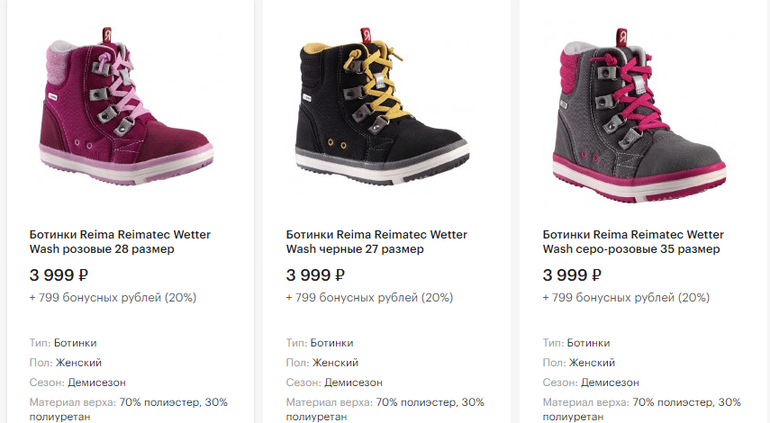Click bonus rubles text under black boots

[x=369, y=298]
